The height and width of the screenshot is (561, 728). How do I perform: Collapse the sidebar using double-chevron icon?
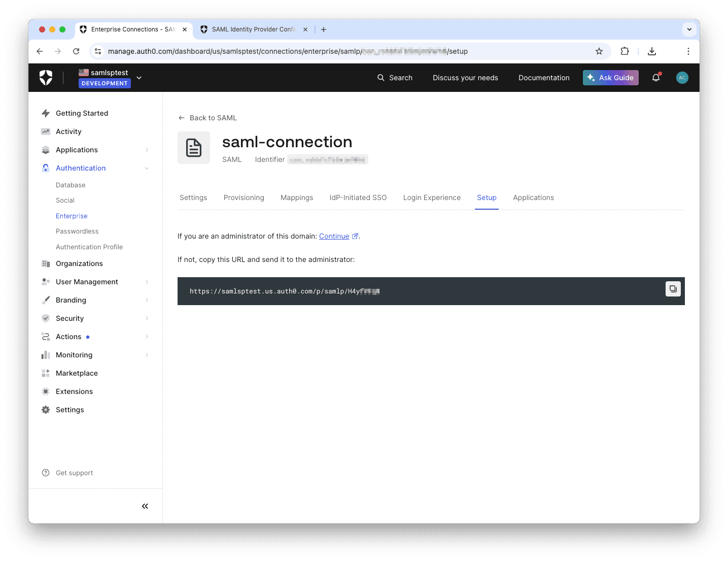pyautogui.click(x=145, y=506)
